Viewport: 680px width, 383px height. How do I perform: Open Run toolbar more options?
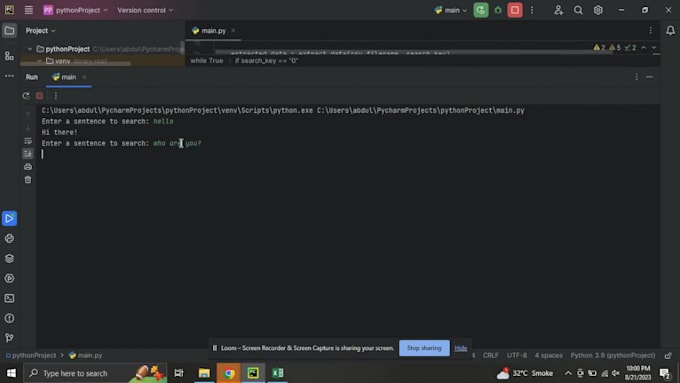[56, 96]
